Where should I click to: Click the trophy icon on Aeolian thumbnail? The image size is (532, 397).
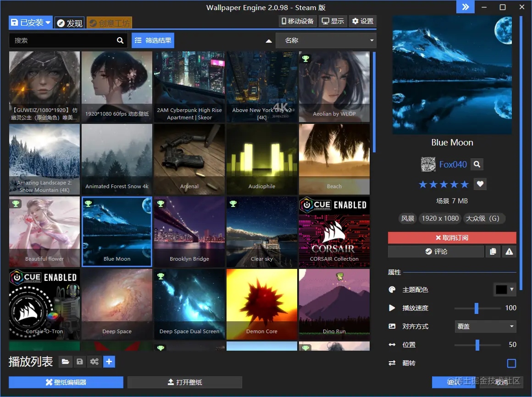click(306, 58)
